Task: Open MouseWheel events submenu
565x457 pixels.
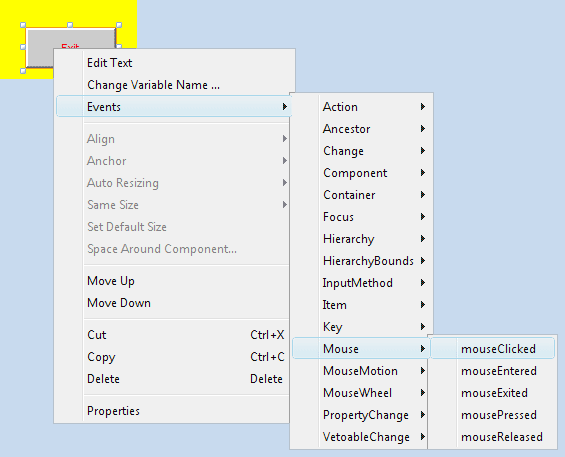Action: 361,392
